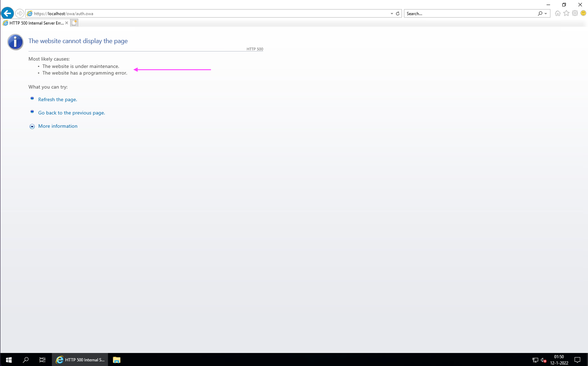Open the Tools settings gear in Internet Explorer
Image resolution: width=588 pixels, height=366 pixels.
[575, 13]
